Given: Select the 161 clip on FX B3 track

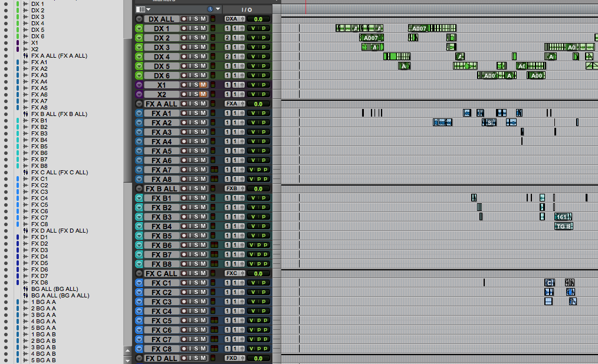Looking at the screenshot, I should (563, 217).
